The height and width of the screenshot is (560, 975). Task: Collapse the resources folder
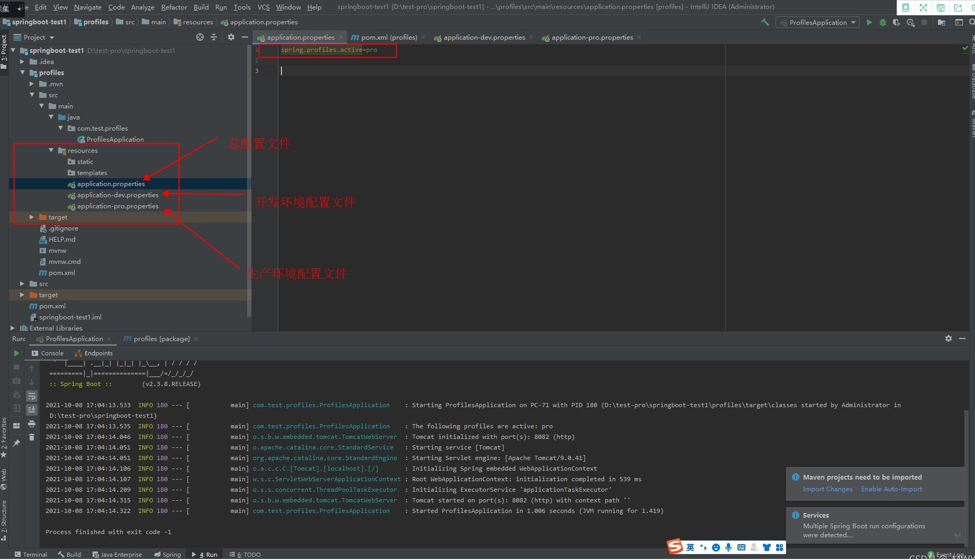pos(51,150)
